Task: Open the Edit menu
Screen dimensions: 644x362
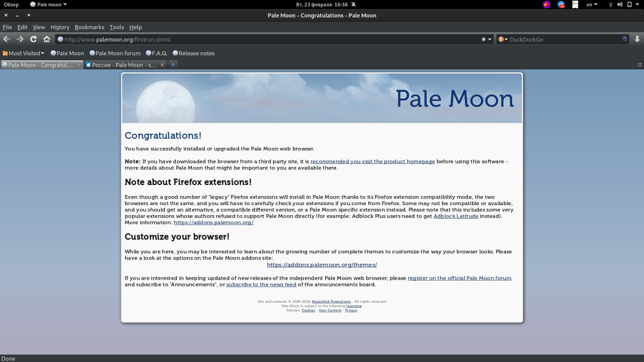Action: click(x=23, y=27)
